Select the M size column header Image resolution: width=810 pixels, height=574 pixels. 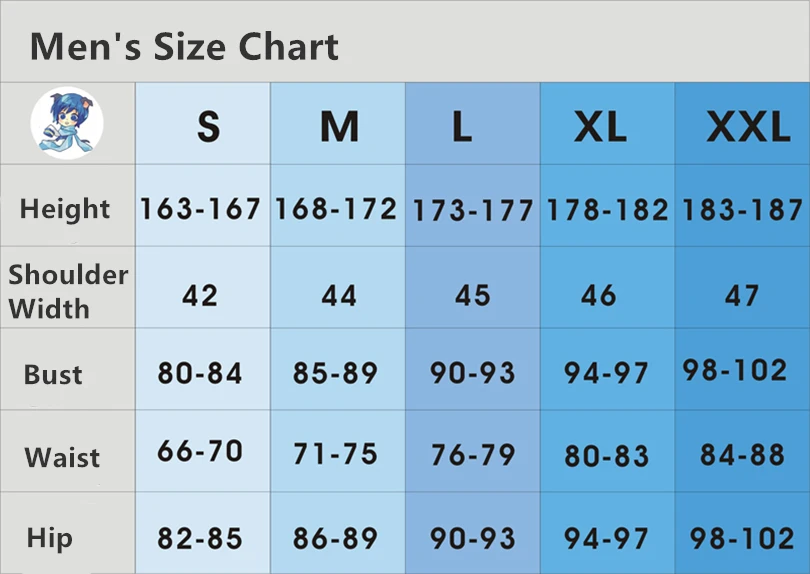click(339, 127)
